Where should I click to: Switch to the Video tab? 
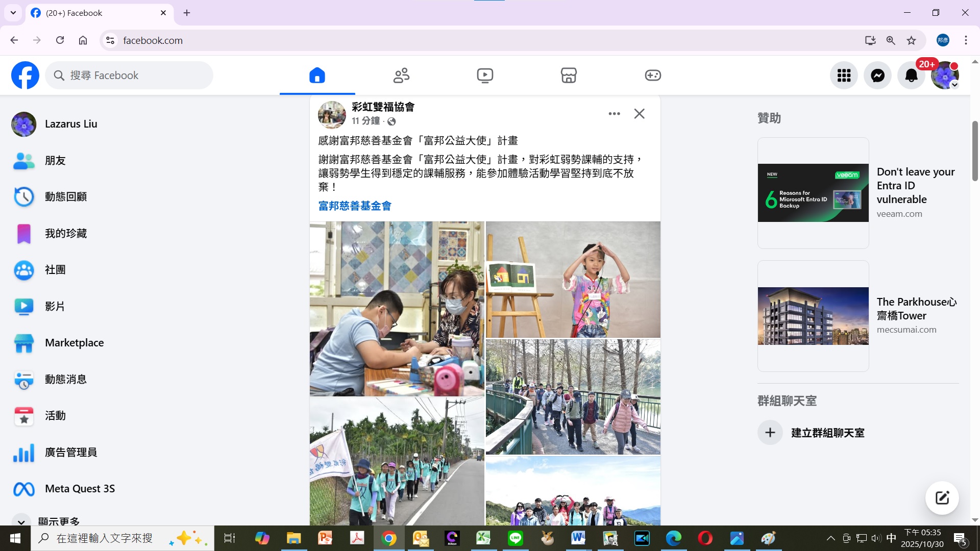(x=485, y=76)
